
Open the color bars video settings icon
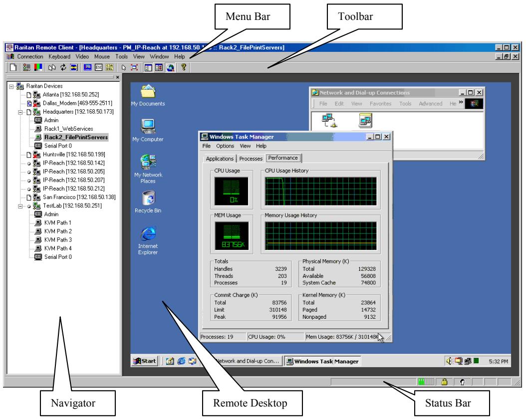(x=38, y=67)
